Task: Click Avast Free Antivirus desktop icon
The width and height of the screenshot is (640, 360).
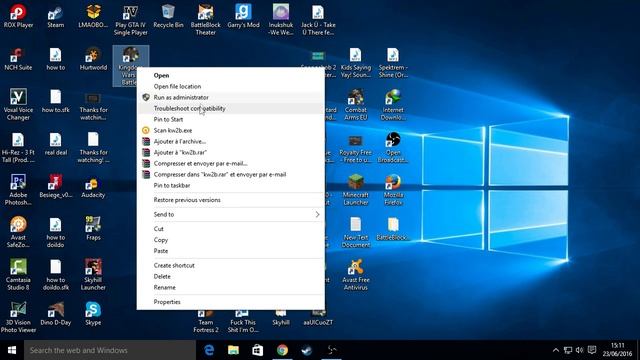Action: click(x=356, y=274)
